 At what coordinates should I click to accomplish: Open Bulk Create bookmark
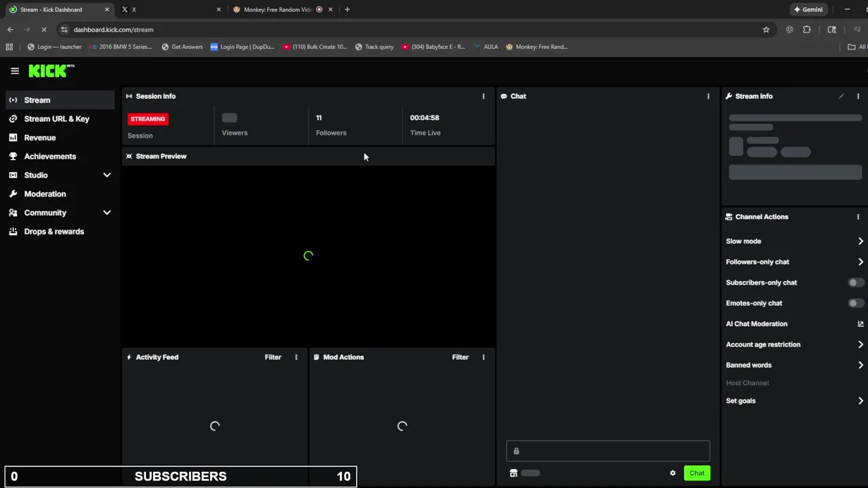tap(315, 47)
